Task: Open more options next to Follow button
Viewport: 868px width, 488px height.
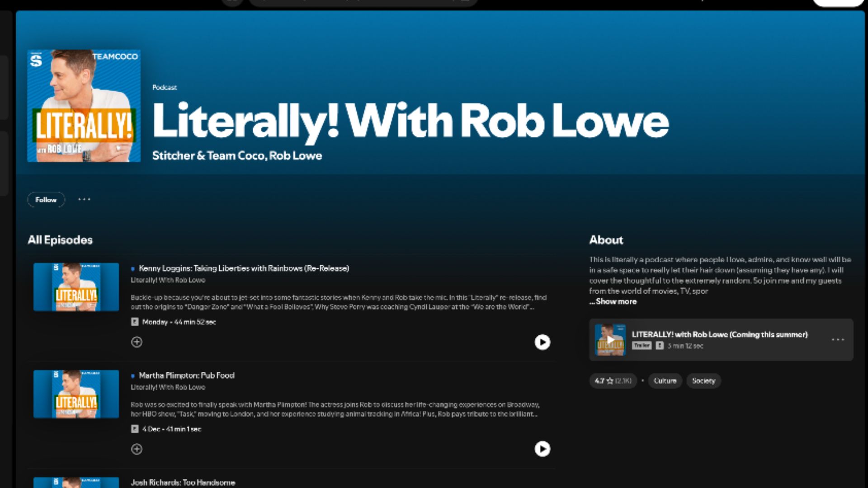Action: click(x=84, y=199)
